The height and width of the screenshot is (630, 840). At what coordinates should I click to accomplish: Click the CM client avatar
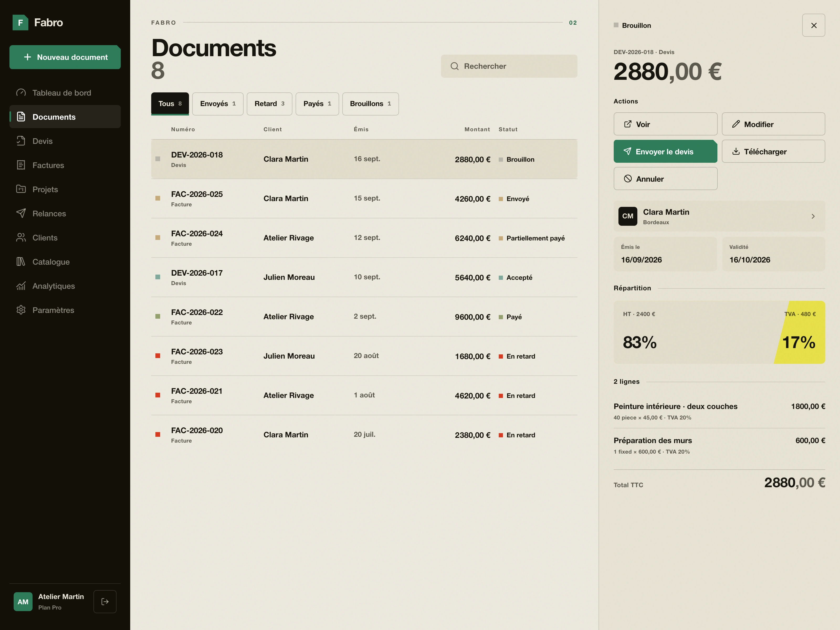628,216
